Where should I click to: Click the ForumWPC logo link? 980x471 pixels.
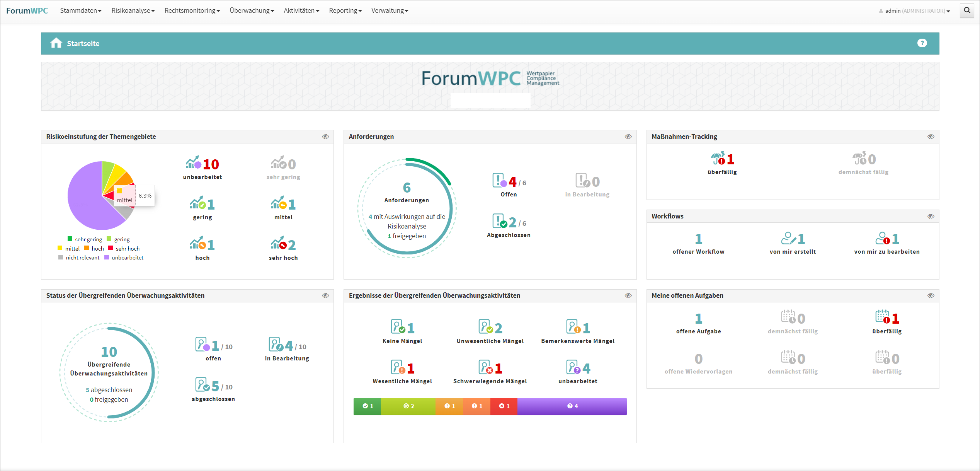tap(27, 10)
